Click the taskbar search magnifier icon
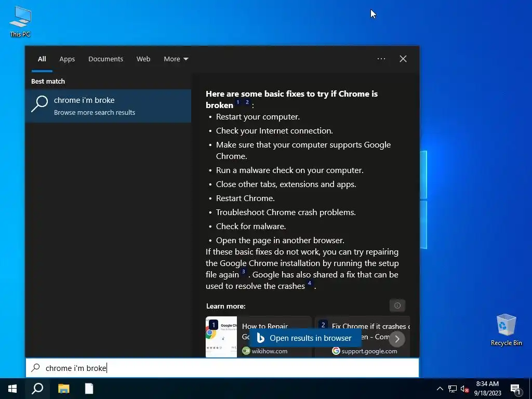This screenshot has height=399, width=532. (x=37, y=389)
